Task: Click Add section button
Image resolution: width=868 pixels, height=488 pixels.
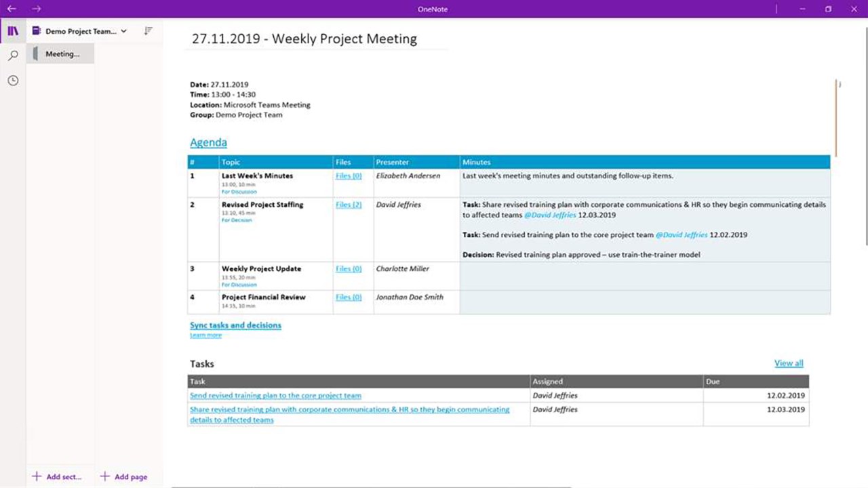Action: (x=57, y=476)
